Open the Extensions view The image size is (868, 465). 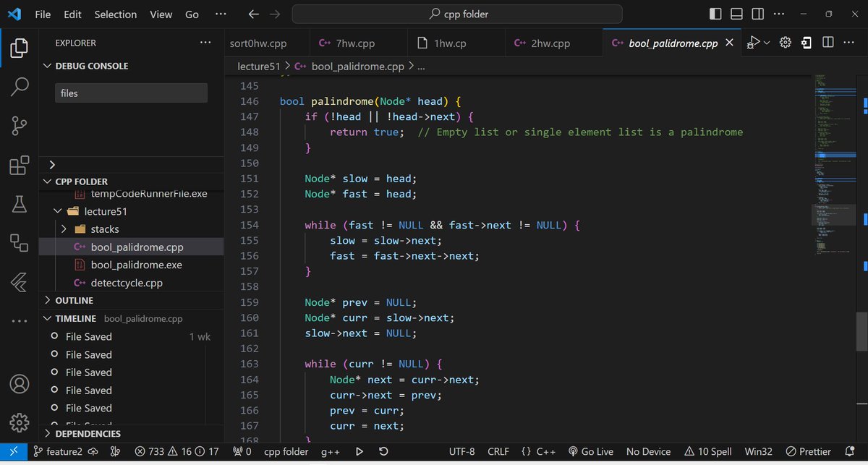20,165
